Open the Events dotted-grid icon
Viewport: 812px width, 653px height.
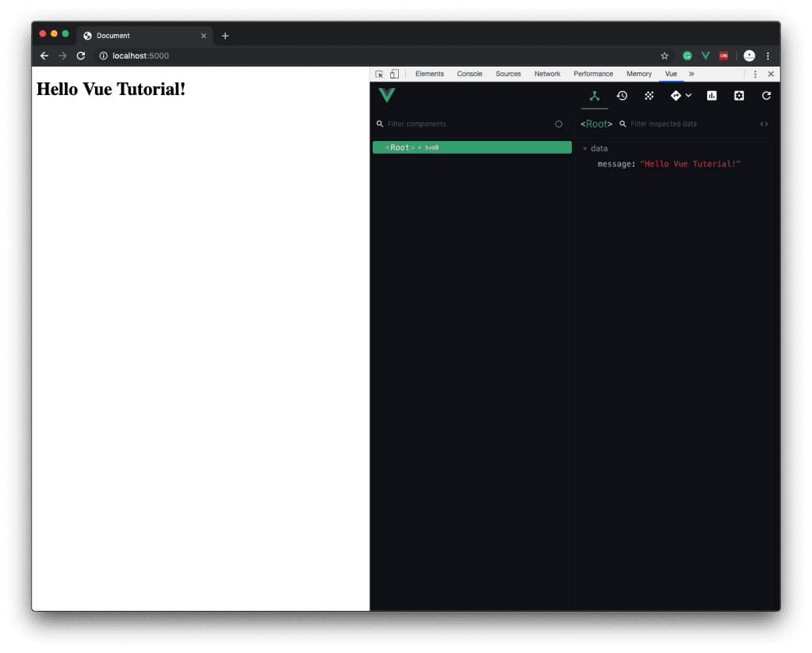(x=649, y=96)
